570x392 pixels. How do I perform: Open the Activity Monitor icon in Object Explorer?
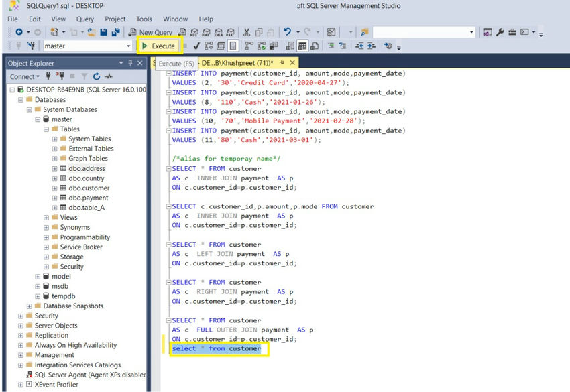108,76
